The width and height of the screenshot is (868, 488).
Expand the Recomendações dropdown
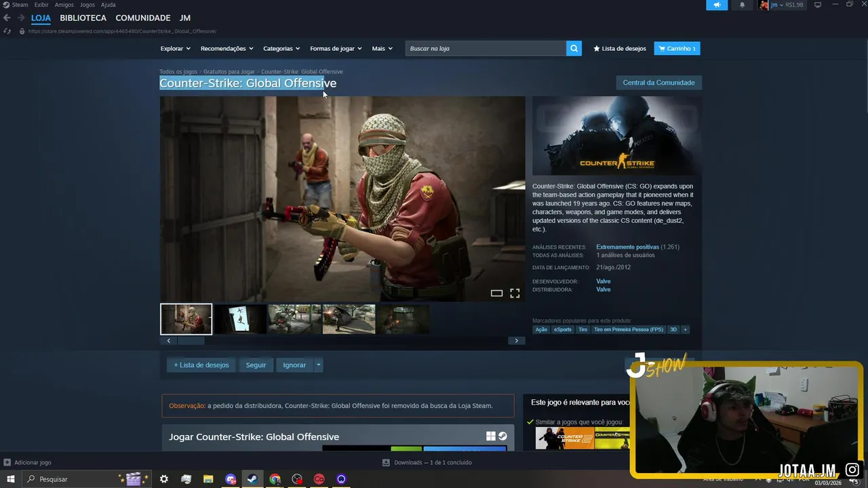pos(226,48)
